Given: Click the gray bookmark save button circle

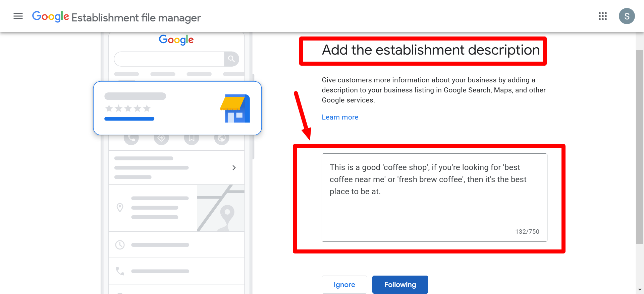Looking at the screenshot, I should pos(192,139).
